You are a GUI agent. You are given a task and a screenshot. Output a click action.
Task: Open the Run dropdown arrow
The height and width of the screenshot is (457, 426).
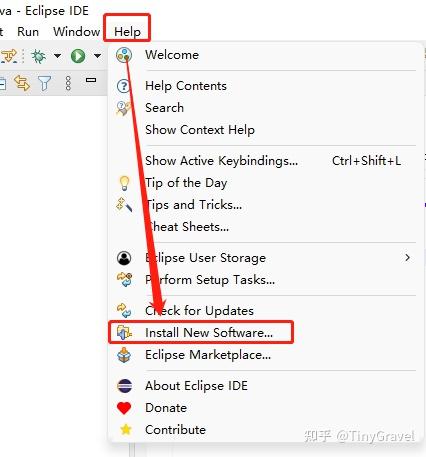tap(97, 55)
